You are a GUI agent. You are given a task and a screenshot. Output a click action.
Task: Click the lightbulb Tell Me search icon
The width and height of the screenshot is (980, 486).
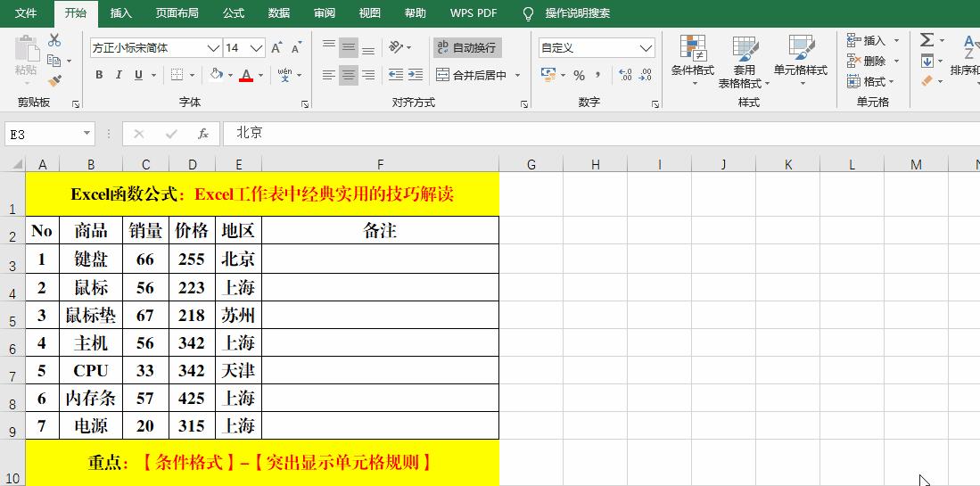click(x=529, y=13)
